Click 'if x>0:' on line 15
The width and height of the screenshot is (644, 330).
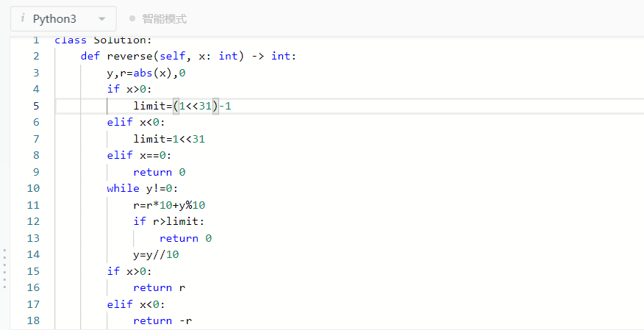[129, 271]
